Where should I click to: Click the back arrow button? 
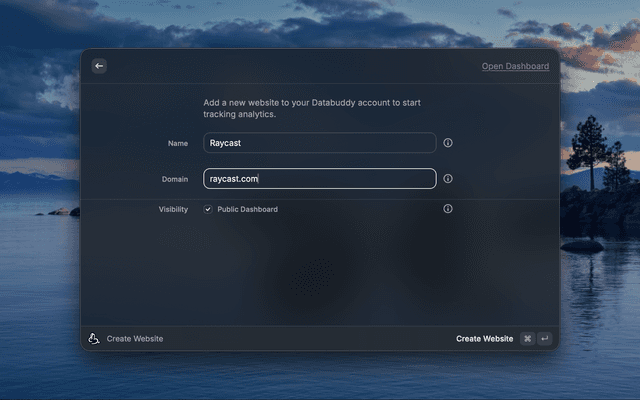[99, 66]
